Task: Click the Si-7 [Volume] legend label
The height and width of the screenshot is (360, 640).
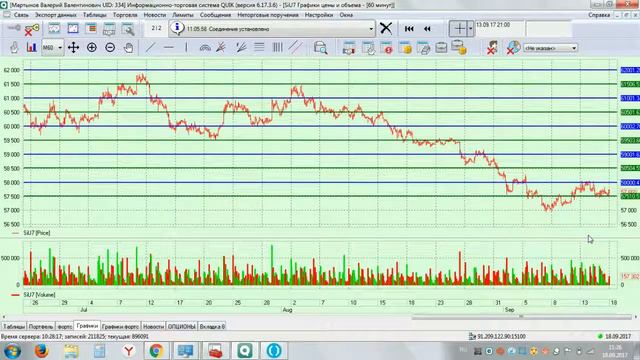Action: (39, 295)
